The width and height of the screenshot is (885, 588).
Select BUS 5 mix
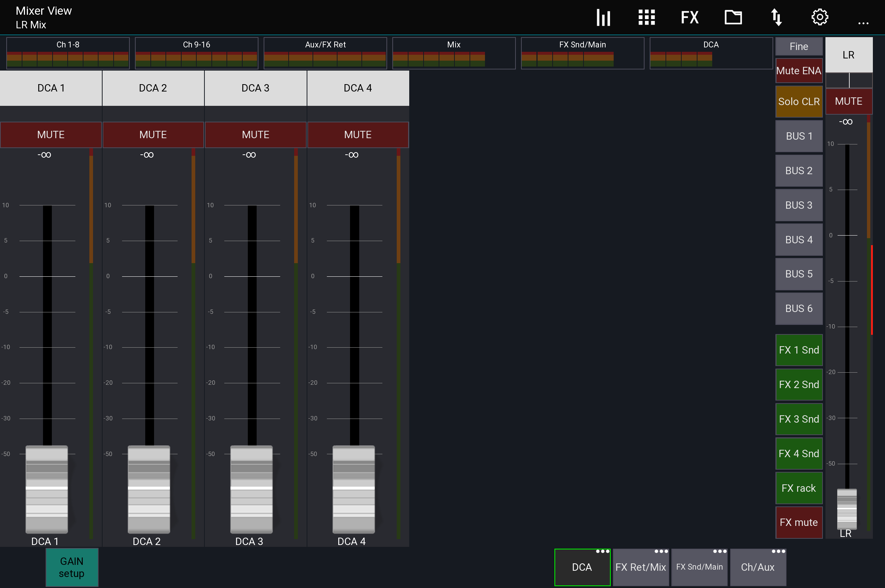pyautogui.click(x=799, y=274)
